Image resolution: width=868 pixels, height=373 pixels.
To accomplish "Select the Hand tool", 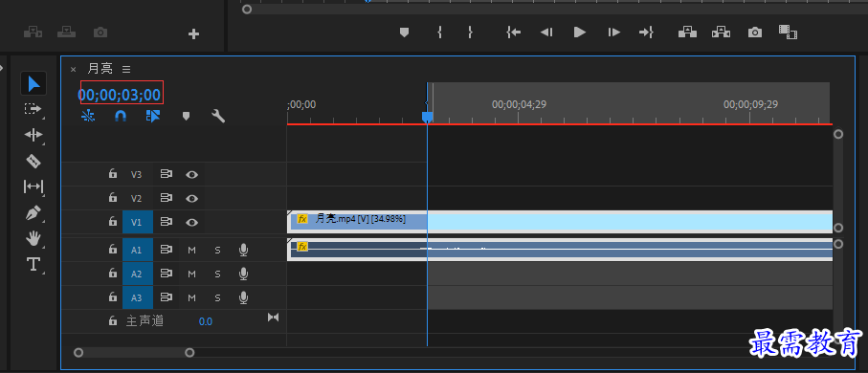I will pyautogui.click(x=33, y=238).
